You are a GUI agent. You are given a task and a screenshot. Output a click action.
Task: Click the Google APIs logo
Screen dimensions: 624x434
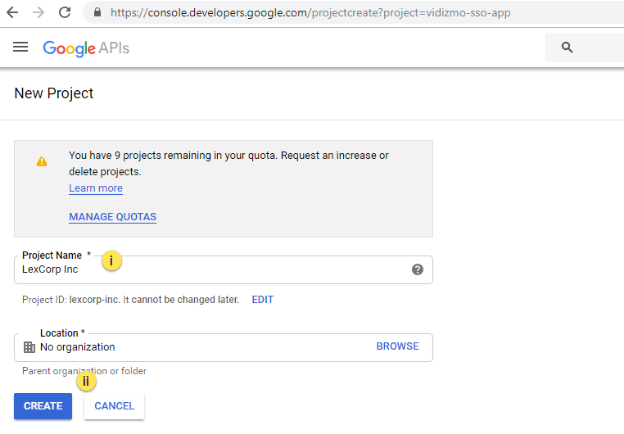pyautogui.click(x=86, y=48)
